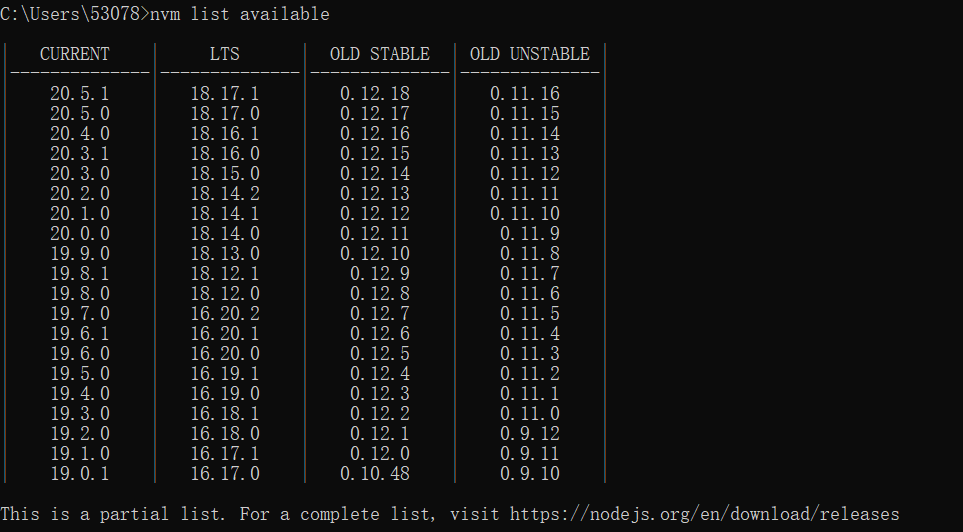Select version 20.0.0 in CURRENT column
Image resolution: width=963 pixels, height=532 pixels.
80,234
